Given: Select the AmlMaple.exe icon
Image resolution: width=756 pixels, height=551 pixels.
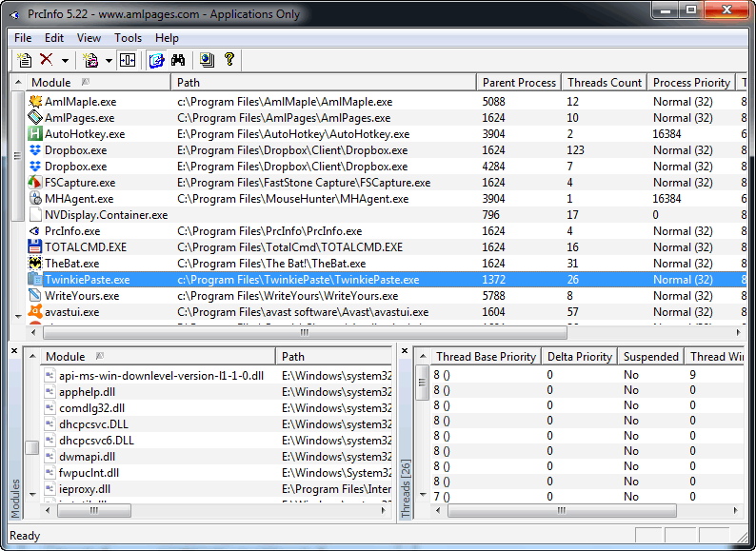Looking at the screenshot, I should pyautogui.click(x=35, y=101).
